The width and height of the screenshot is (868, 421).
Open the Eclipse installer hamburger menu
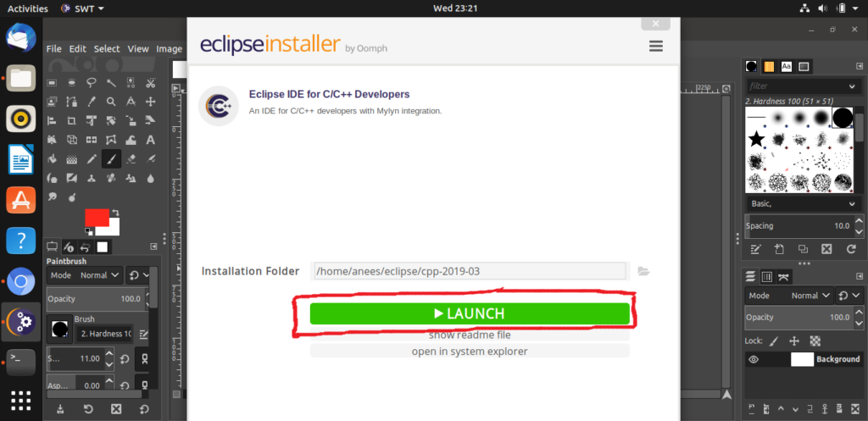(x=656, y=46)
